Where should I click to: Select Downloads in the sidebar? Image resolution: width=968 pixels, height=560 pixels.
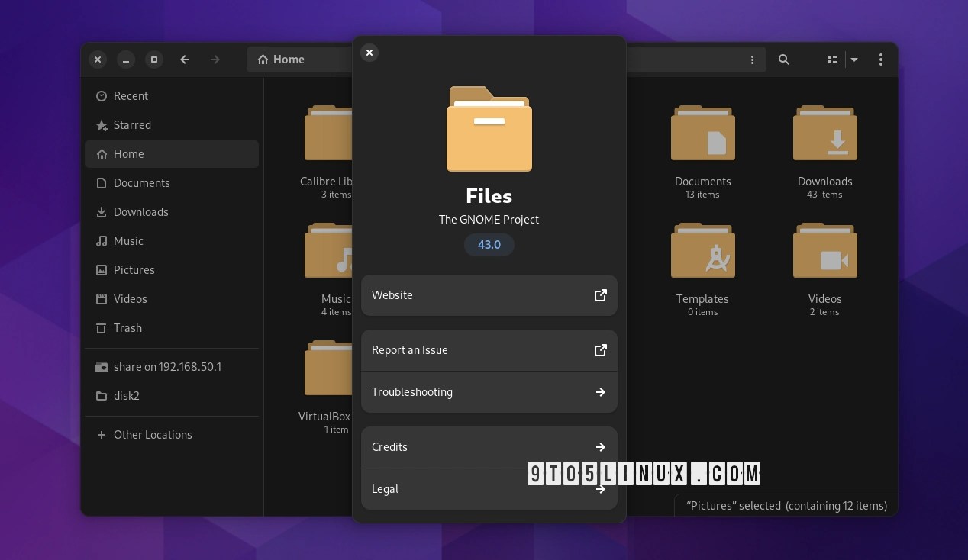pyautogui.click(x=172, y=212)
